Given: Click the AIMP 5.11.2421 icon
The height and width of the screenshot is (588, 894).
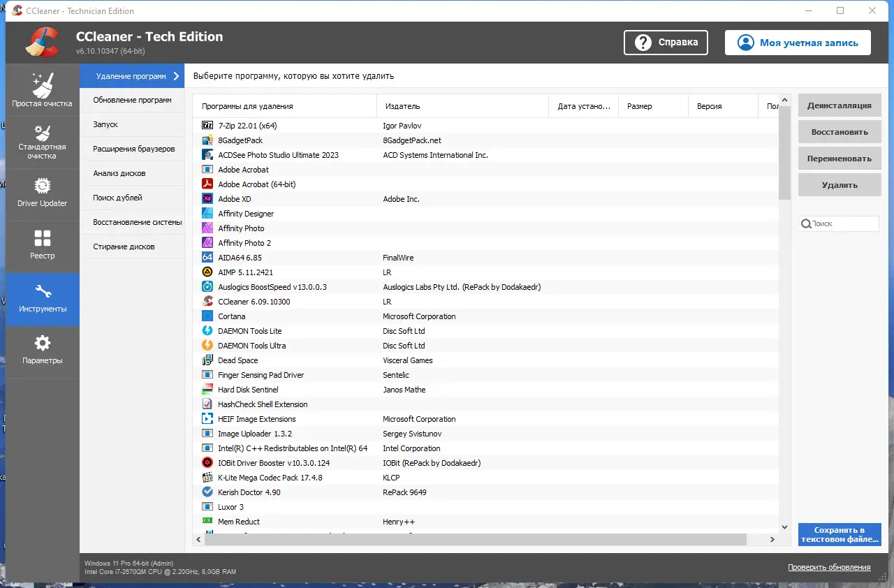Looking at the screenshot, I should (x=207, y=272).
